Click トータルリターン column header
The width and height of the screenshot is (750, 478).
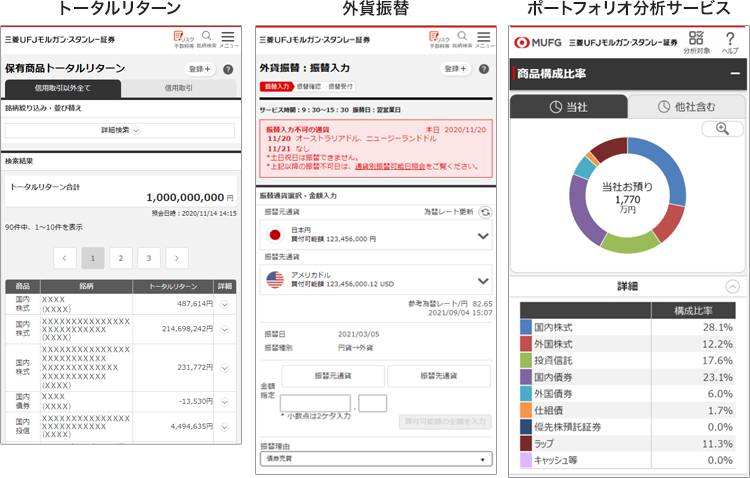click(173, 286)
